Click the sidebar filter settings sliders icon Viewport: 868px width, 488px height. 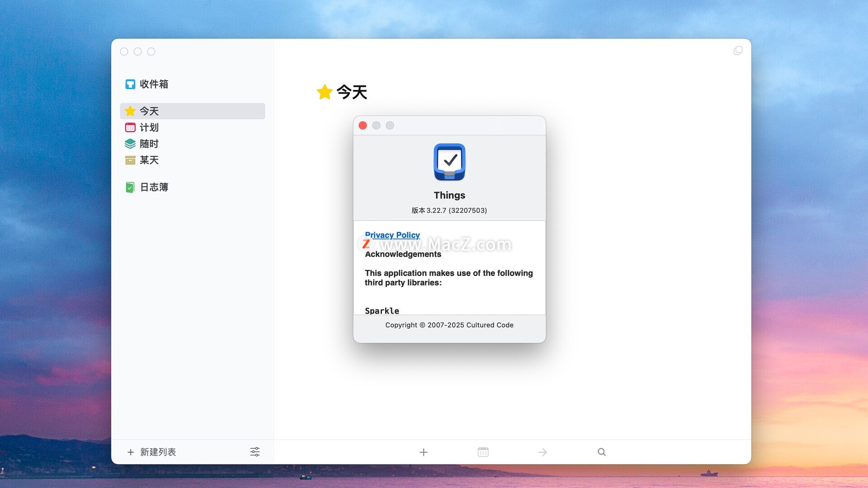(255, 452)
